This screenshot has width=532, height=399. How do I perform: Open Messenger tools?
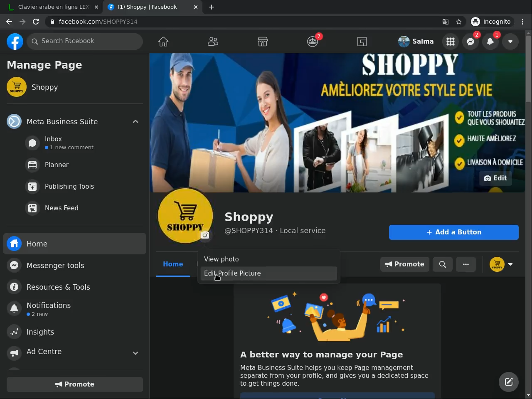[75, 265]
